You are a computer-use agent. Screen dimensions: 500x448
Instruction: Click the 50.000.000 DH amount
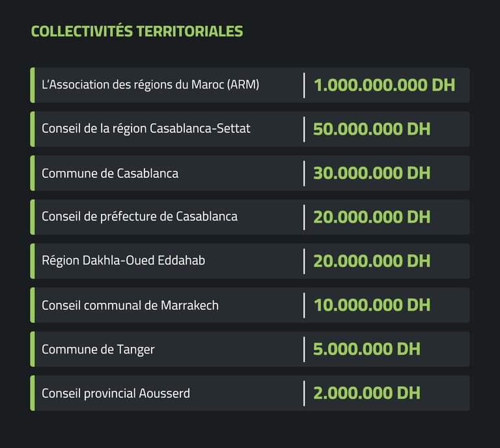tap(372, 129)
